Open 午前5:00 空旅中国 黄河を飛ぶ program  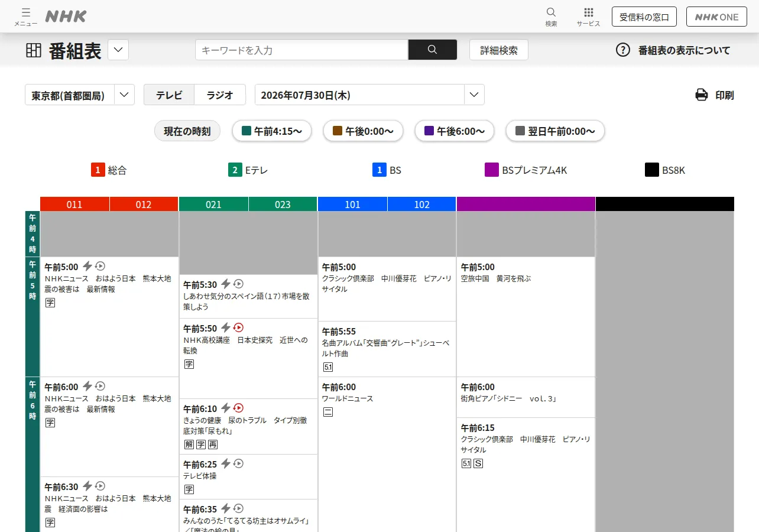[526, 317]
